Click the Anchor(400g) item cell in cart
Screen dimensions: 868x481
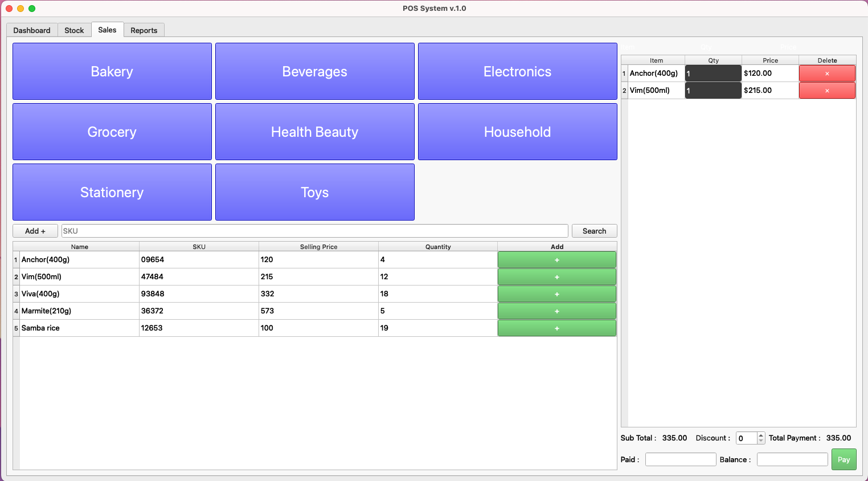[x=657, y=73]
